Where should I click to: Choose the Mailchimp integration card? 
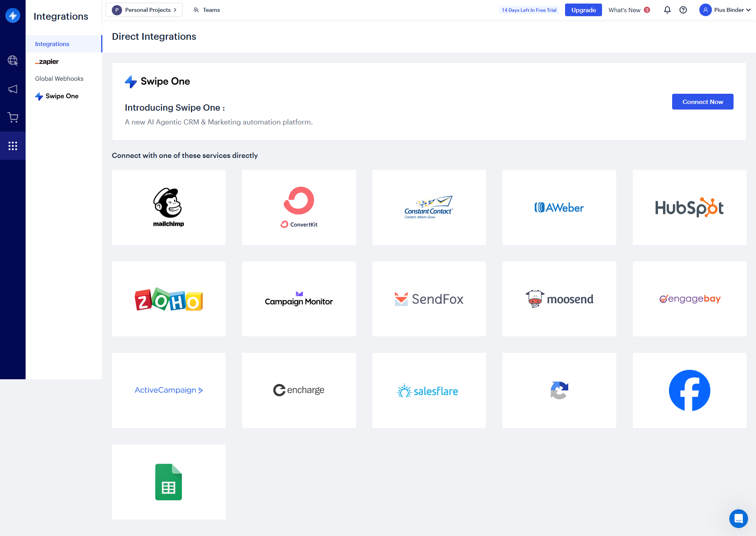(x=169, y=207)
